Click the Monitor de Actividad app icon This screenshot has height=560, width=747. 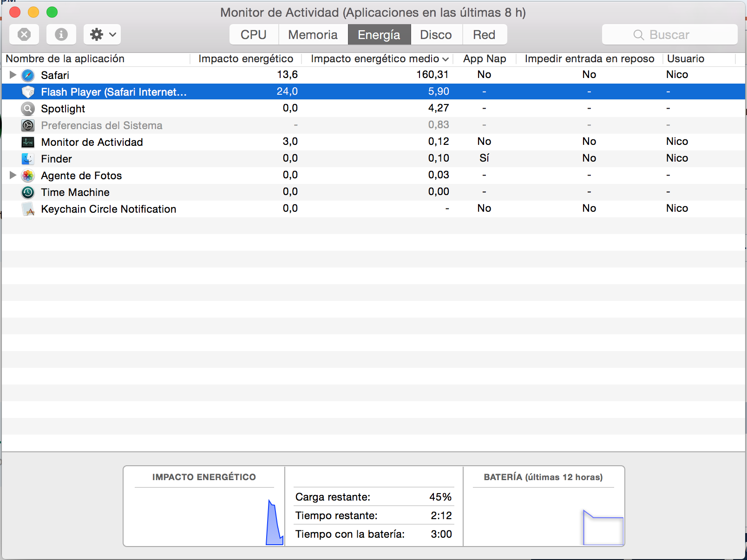pyautogui.click(x=28, y=142)
